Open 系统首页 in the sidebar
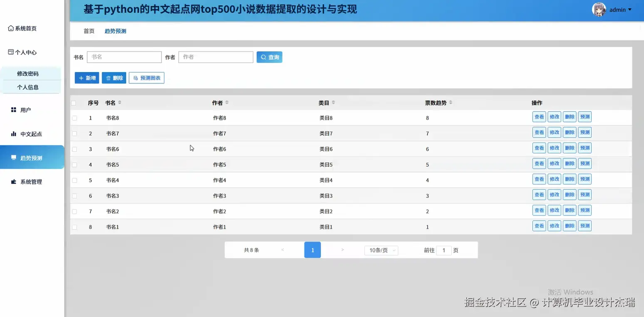Viewport: 644px width, 317px height. [x=26, y=28]
